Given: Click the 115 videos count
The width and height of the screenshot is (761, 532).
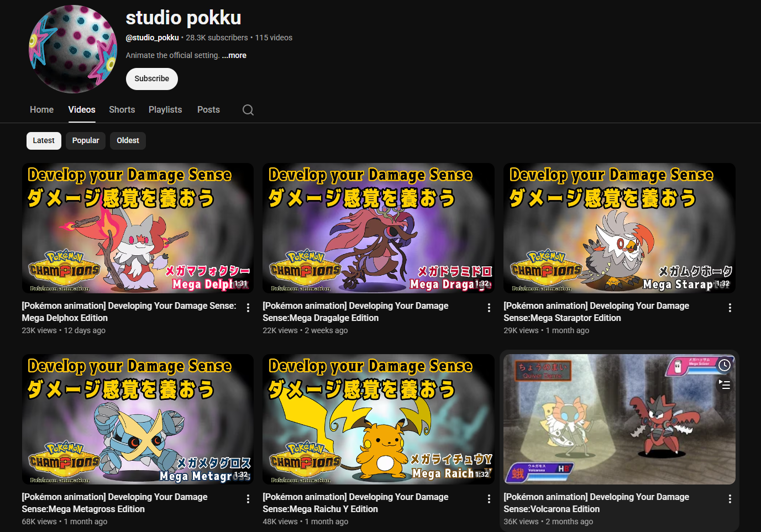Looking at the screenshot, I should [x=274, y=38].
